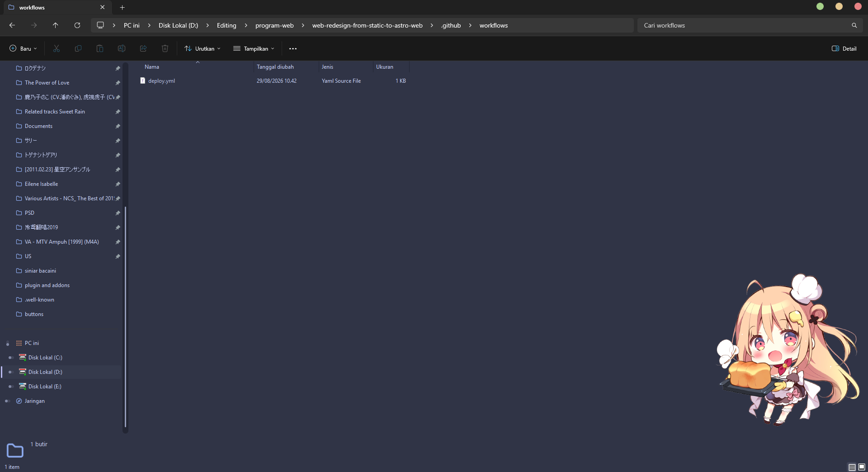Screen dimensions: 868x472
Task: Go up one folder level
Action: [x=56, y=25]
